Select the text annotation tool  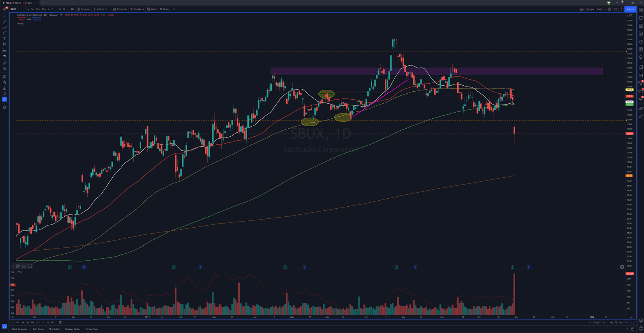tap(4, 39)
